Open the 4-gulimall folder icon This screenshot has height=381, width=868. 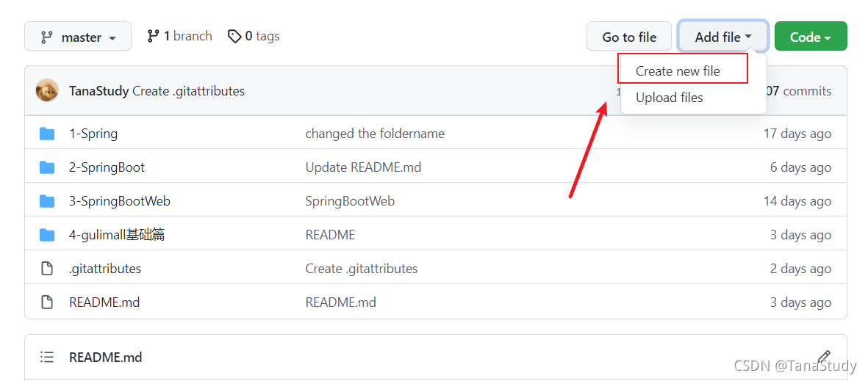47,235
